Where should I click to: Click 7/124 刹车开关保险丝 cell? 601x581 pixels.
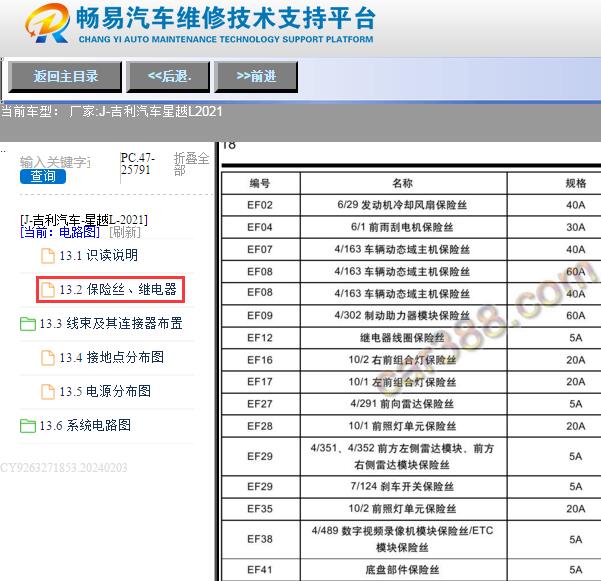[403, 487]
